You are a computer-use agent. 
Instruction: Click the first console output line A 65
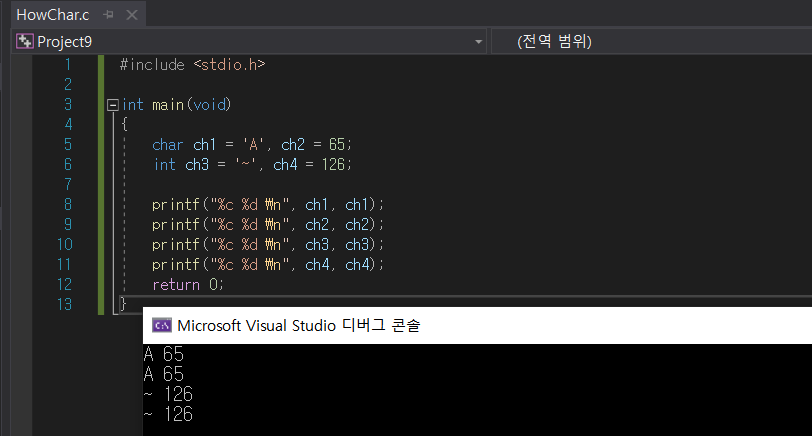[164, 354]
